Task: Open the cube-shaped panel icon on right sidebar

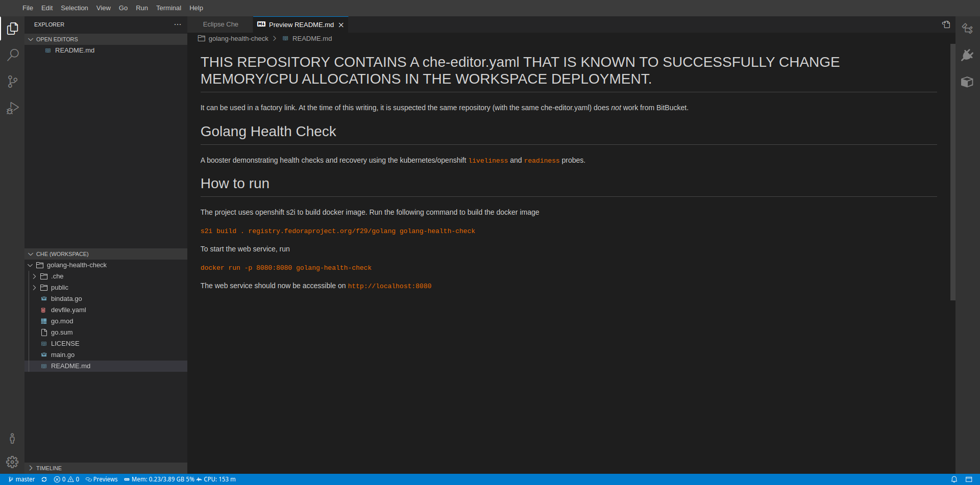Action: tap(967, 82)
